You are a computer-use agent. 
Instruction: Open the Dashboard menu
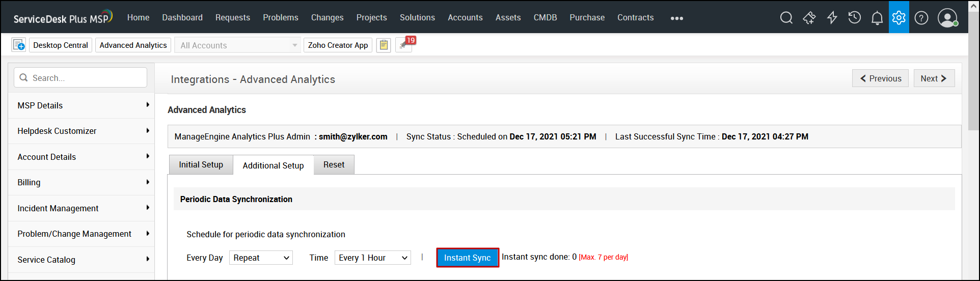[182, 17]
